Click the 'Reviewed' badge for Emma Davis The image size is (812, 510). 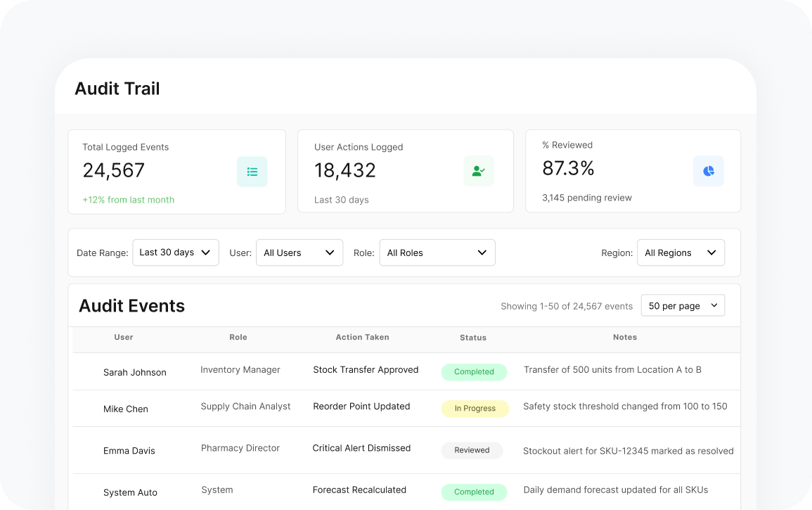pos(472,450)
